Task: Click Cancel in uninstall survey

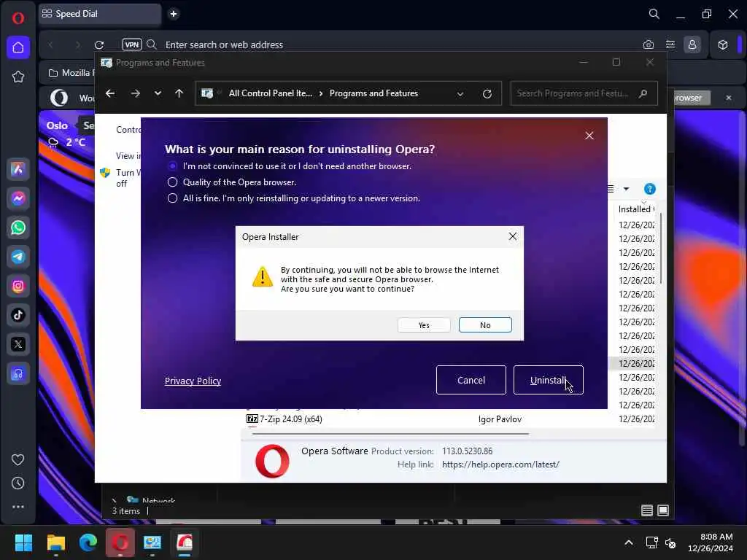Action: pos(471,380)
